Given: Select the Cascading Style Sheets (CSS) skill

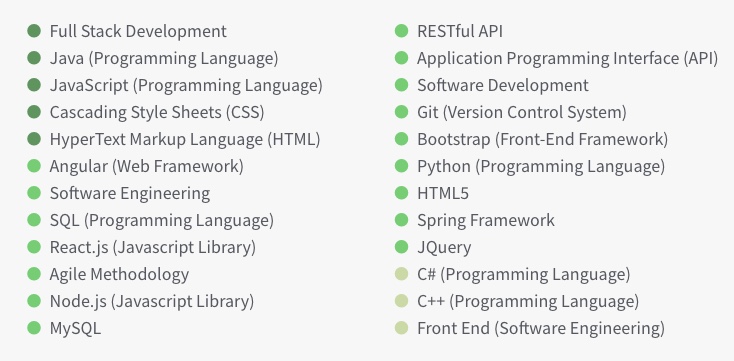Looking at the screenshot, I should pos(157,112).
